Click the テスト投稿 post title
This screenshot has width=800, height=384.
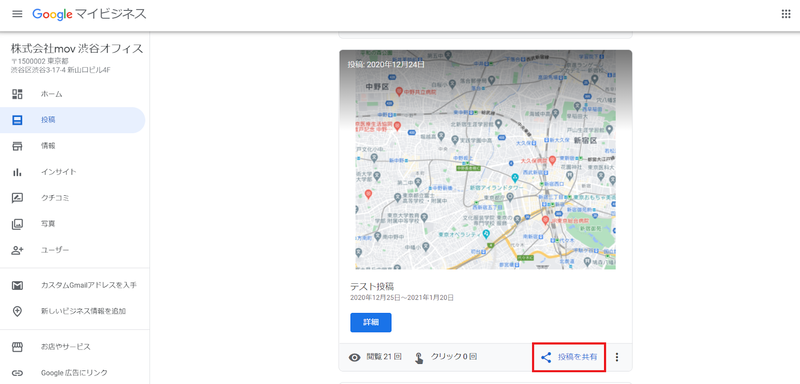372,286
